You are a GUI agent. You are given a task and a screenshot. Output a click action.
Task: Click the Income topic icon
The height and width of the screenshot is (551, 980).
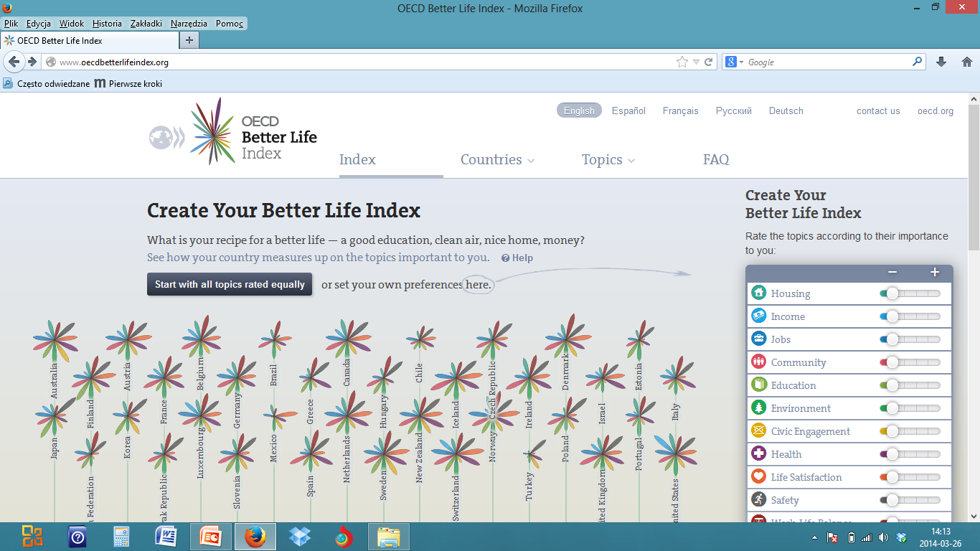point(758,316)
